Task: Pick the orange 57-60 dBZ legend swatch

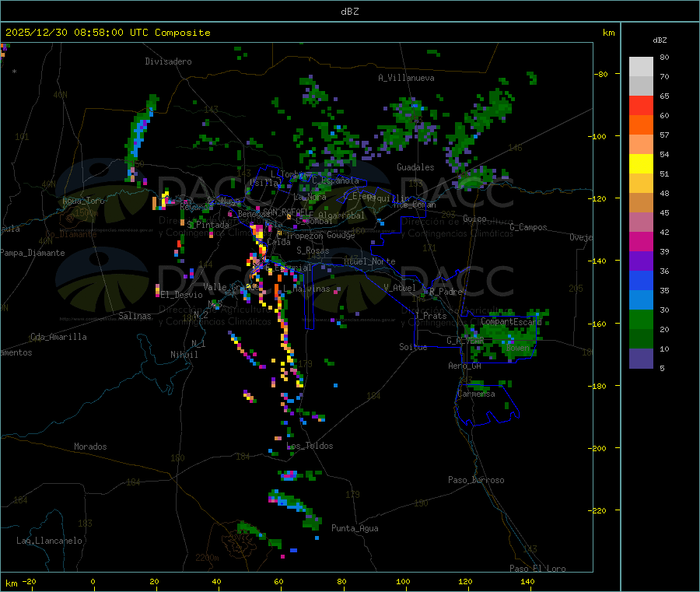Action: [641, 125]
